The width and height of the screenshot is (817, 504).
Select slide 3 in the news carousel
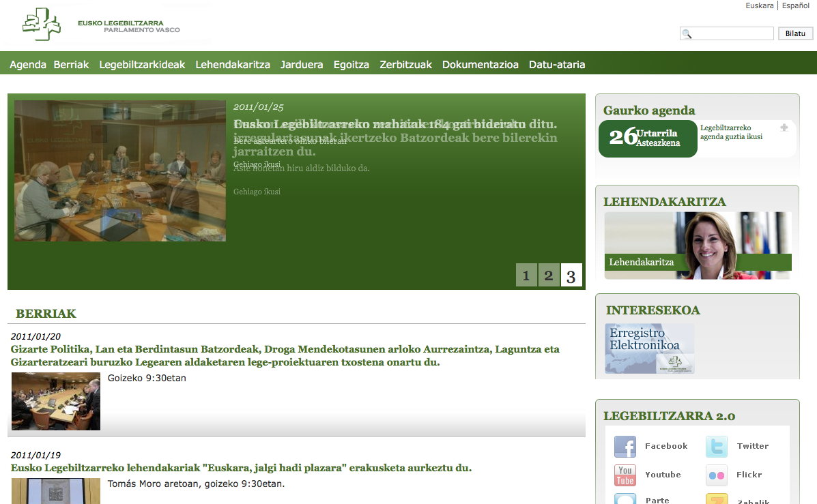coord(571,276)
